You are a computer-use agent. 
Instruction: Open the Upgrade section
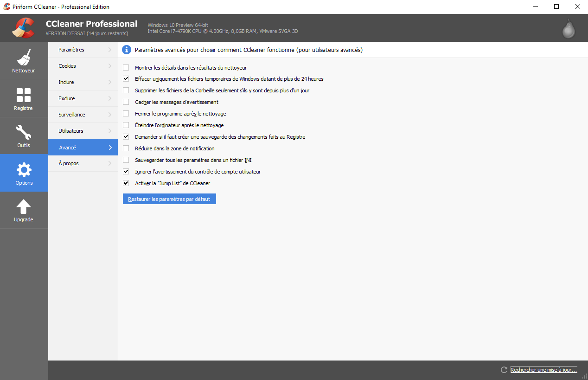point(24,210)
